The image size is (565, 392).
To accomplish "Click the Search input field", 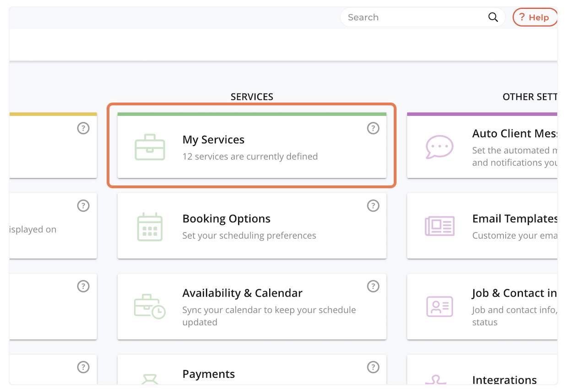I will [x=412, y=17].
